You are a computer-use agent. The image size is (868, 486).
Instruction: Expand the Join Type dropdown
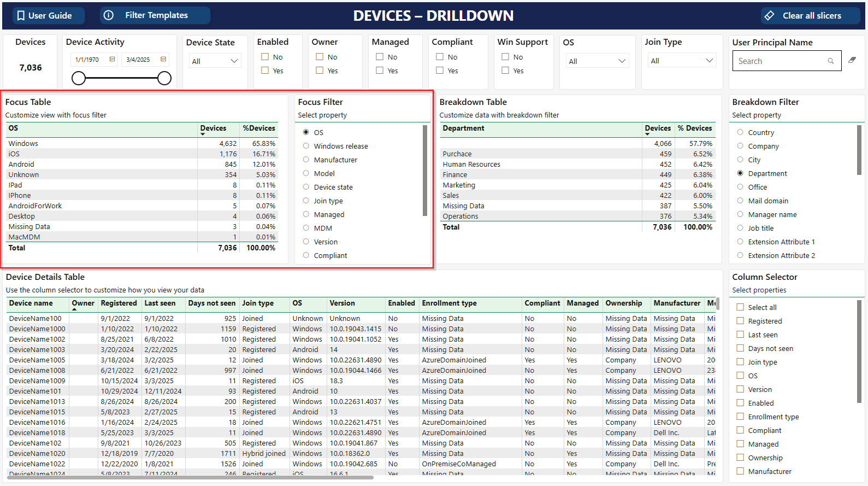click(681, 61)
